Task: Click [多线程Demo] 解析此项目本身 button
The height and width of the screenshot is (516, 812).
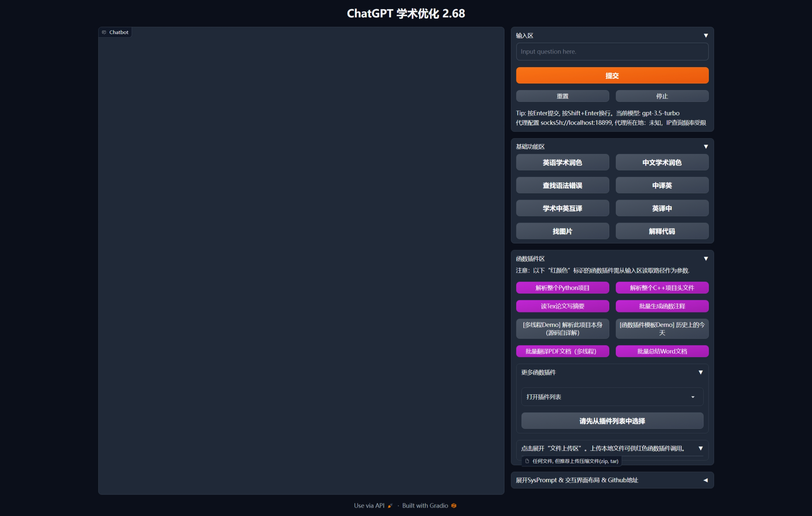Action: 562,329
